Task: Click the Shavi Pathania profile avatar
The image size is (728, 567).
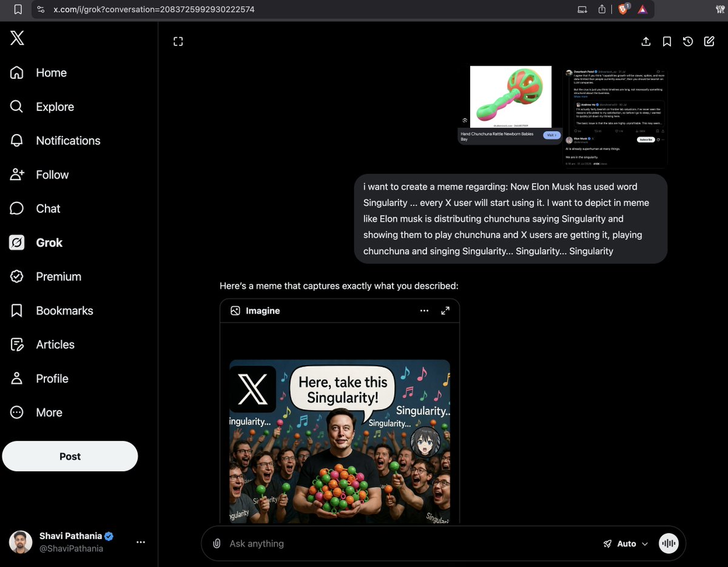Action: (x=21, y=542)
